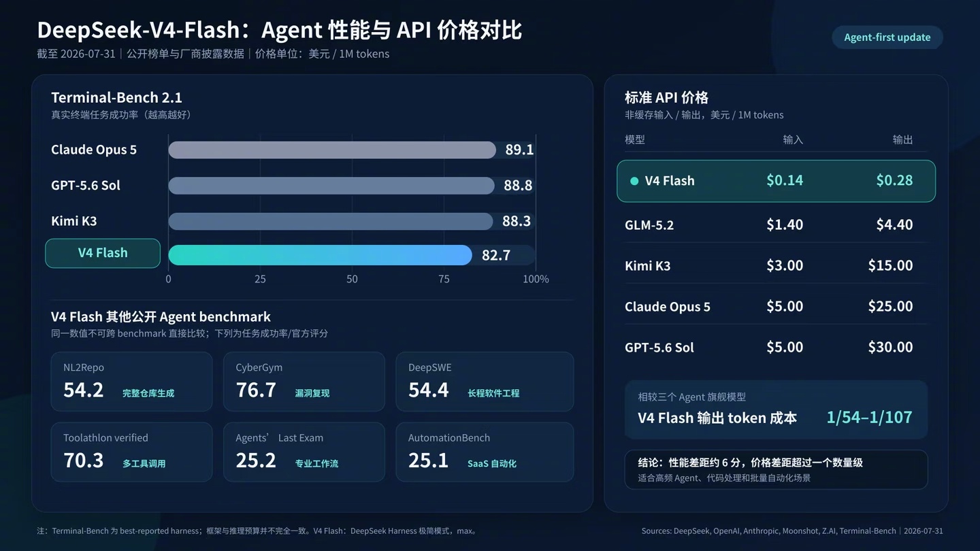Click the $0.28 output price
The height and width of the screenshot is (551, 980).
point(894,180)
